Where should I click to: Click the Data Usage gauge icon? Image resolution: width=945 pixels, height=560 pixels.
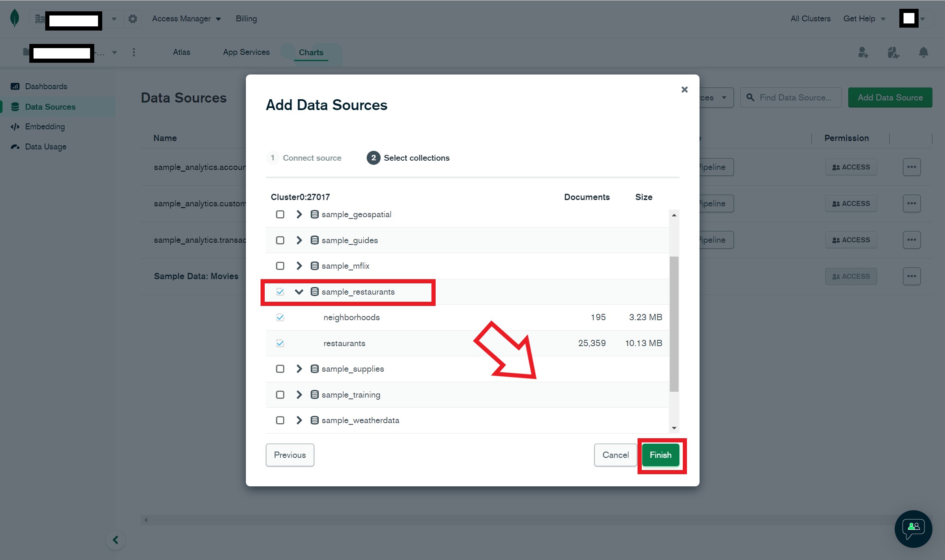pos(15,146)
